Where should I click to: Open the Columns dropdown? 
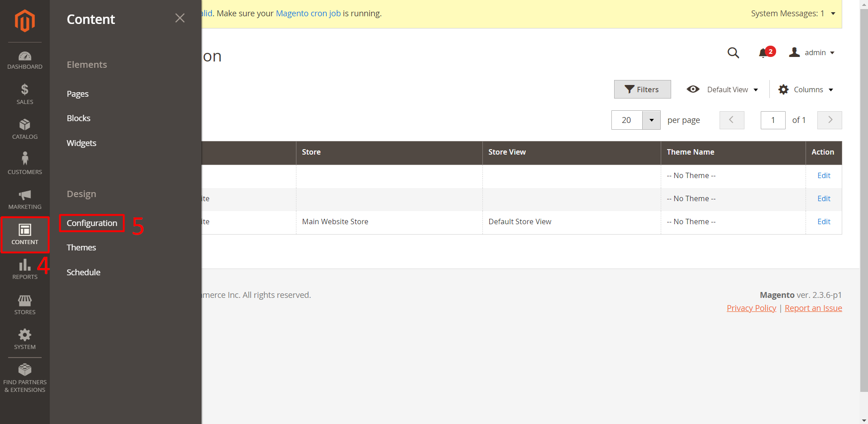806,90
